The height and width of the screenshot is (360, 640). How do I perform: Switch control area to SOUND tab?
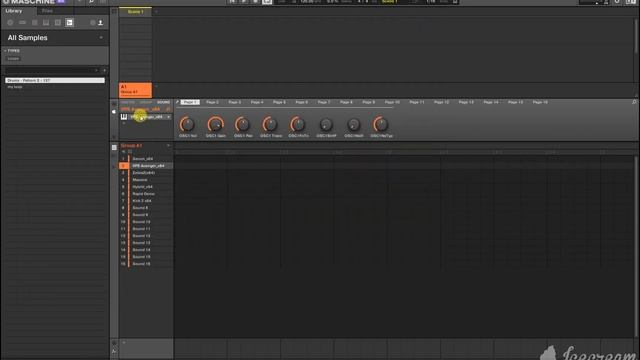pos(163,102)
